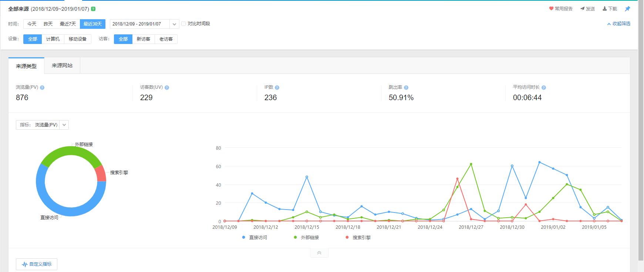Open the date range dropdown arrow

[x=174, y=24]
